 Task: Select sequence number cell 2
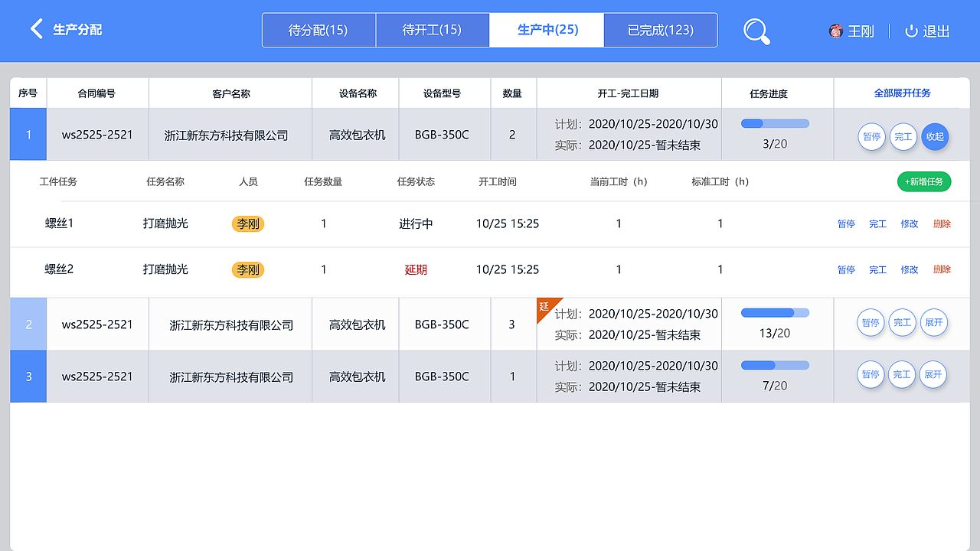pos(28,324)
